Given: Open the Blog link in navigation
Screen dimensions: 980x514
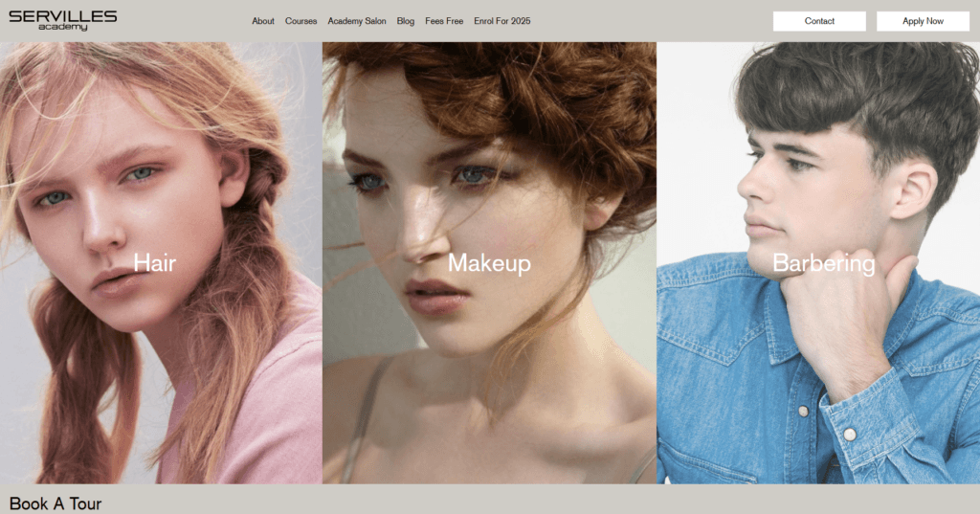Looking at the screenshot, I should coord(406,21).
